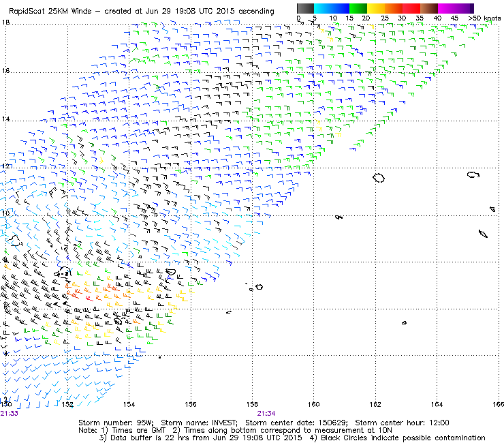
Task: Click 'Storm number: 95W' text
Action: (x=116, y=423)
